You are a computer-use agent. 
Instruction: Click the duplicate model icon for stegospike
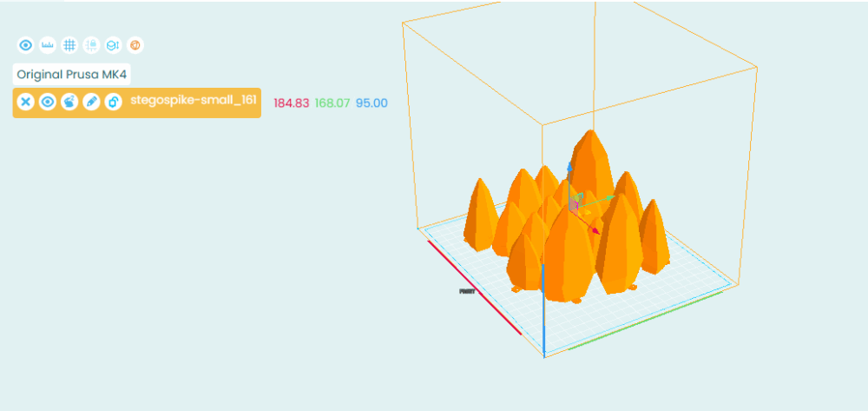(x=69, y=103)
